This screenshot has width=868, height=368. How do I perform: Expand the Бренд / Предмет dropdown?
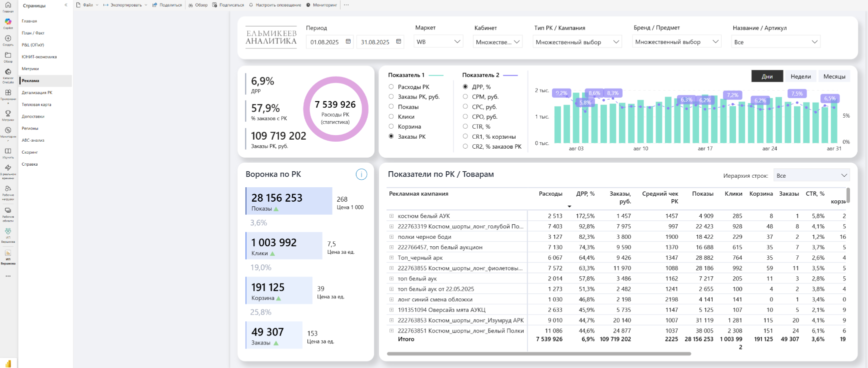coord(676,42)
